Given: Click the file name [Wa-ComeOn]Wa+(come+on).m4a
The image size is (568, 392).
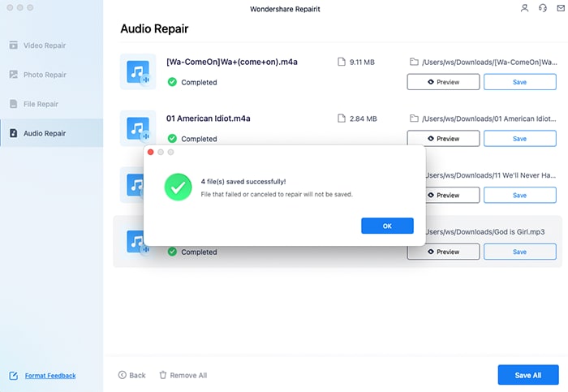Looking at the screenshot, I should 232,62.
